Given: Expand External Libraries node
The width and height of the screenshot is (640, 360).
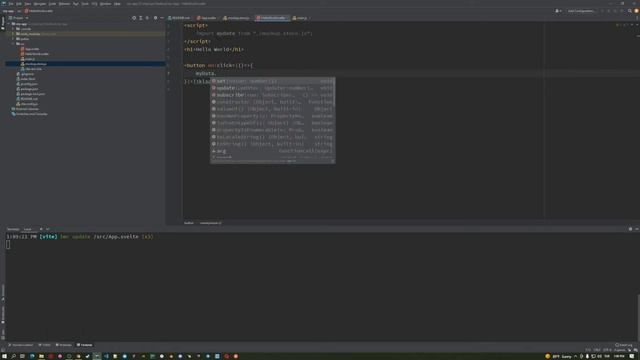Looking at the screenshot, I should [x=27, y=109].
